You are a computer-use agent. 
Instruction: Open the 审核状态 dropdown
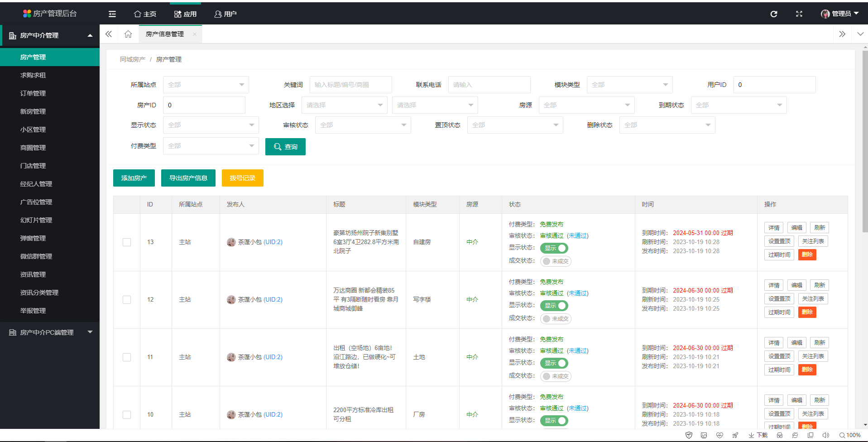(x=363, y=125)
